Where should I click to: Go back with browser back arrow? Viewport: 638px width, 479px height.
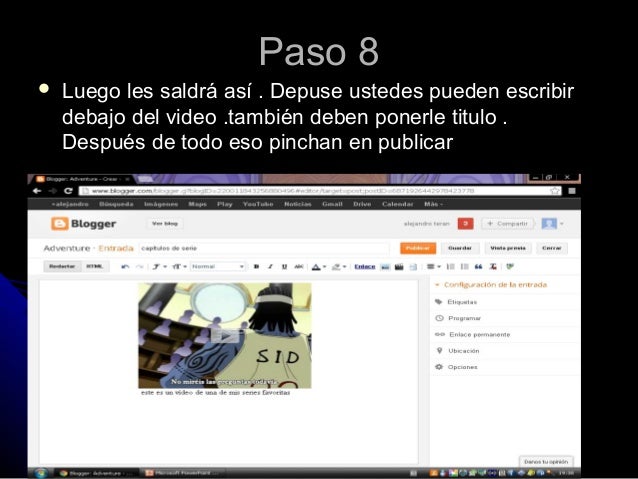[x=37, y=191]
